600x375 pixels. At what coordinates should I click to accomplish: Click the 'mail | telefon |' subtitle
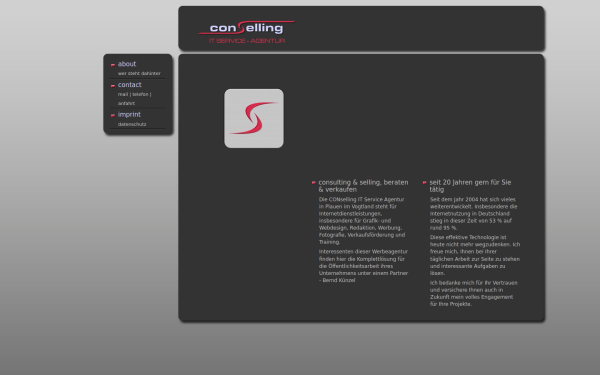(135, 94)
